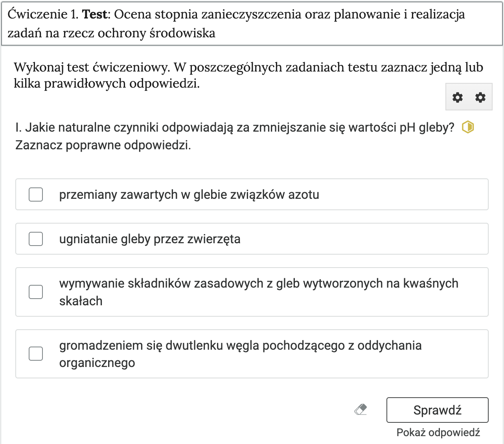
Task: Click question I about pH gleby
Action: click(x=197, y=127)
